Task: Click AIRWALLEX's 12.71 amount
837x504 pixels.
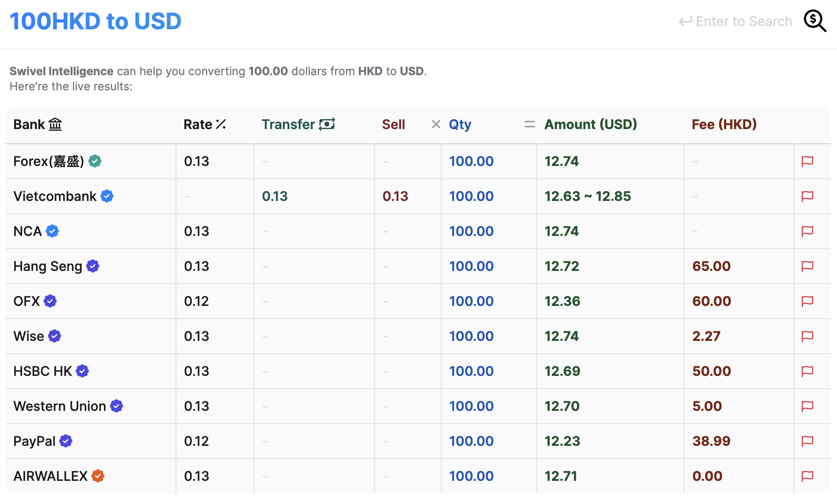Action: (x=561, y=476)
